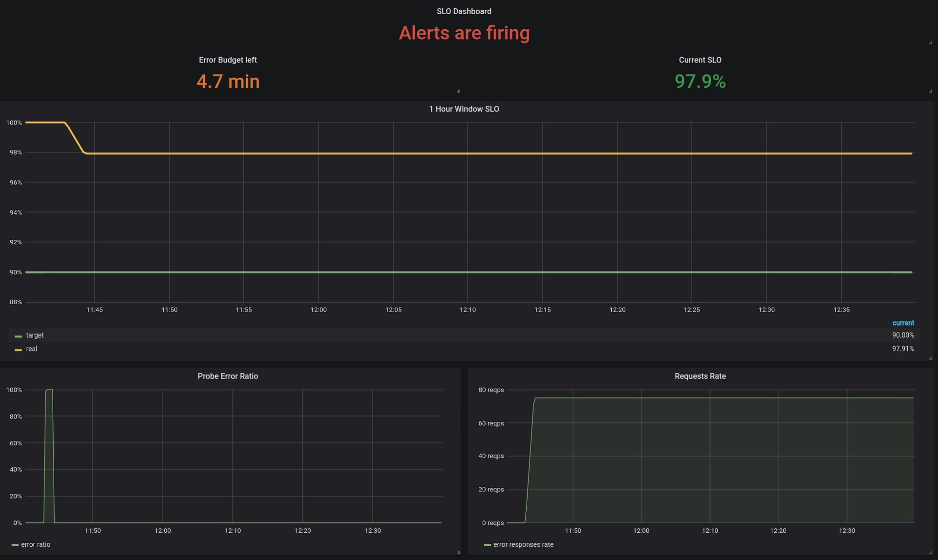
Task: Click resize handle of 1 Hour Window SLO panel
Action: pyautogui.click(x=930, y=358)
